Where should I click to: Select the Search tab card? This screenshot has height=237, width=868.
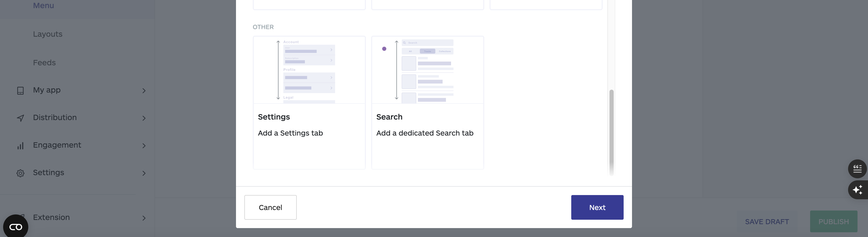(x=427, y=103)
